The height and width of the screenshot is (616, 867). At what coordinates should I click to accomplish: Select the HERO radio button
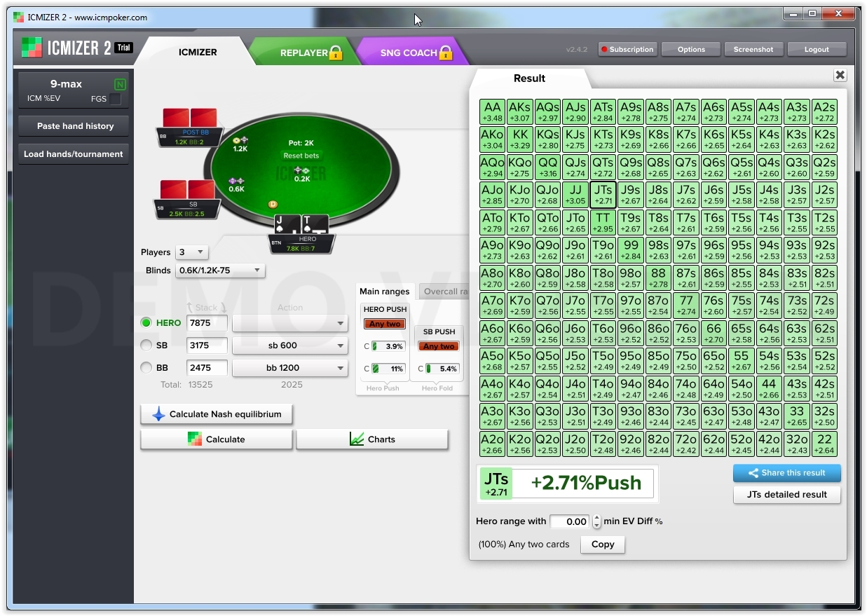tap(146, 323)
